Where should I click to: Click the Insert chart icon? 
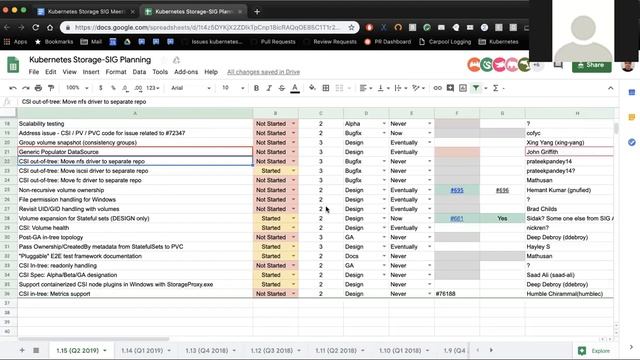(463, 88)
